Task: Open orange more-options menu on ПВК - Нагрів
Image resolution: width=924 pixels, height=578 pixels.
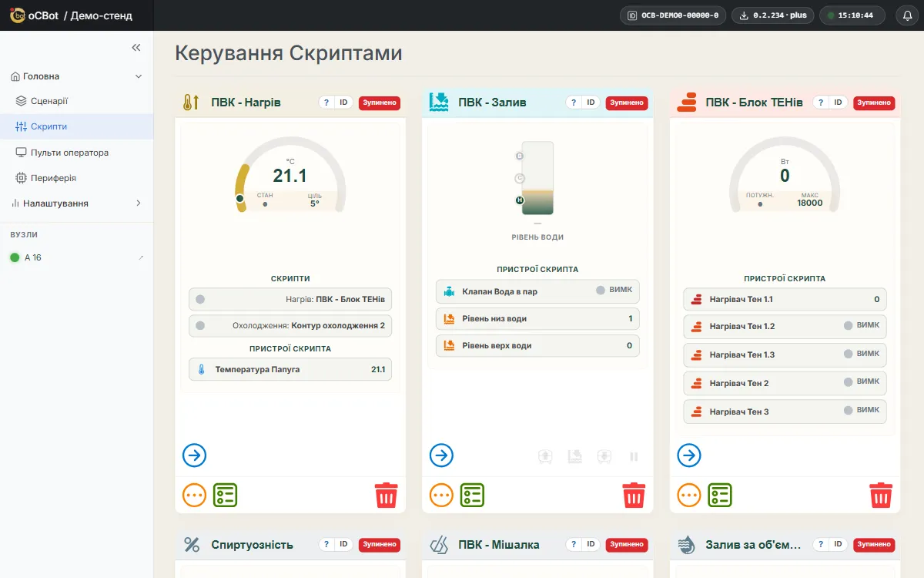Action: tap(195, 495)
